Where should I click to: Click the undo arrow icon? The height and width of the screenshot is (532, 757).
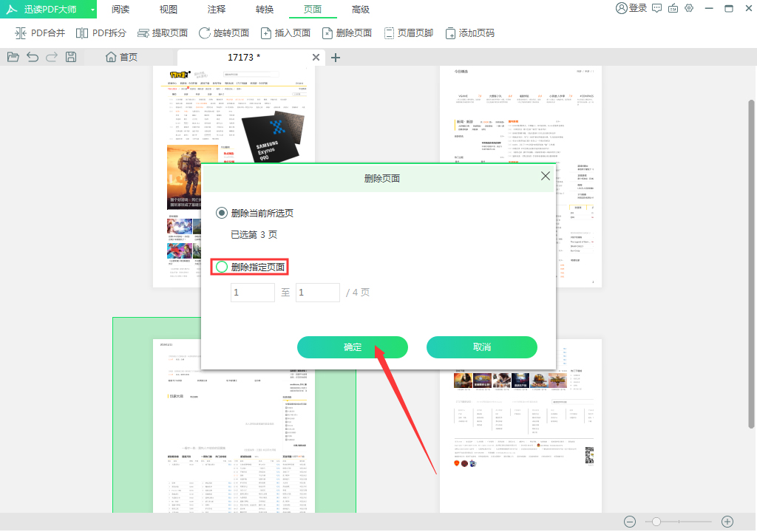tap(31, 57)
